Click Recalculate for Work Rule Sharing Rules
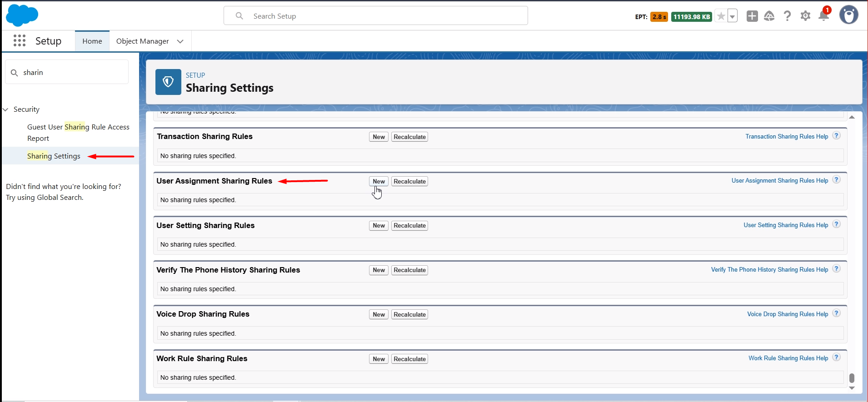This screenshot has width=868, height=402. tap(409, 359)
